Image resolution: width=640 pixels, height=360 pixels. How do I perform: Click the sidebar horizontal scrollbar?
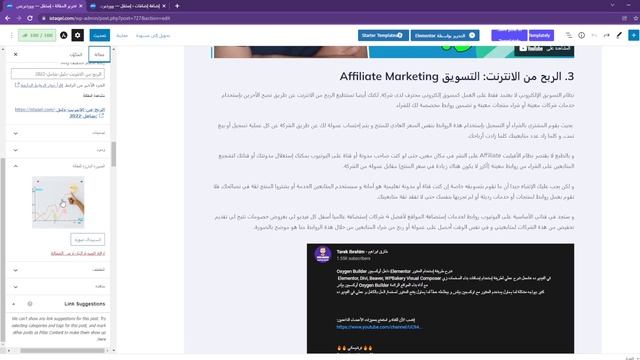(63, 350)
